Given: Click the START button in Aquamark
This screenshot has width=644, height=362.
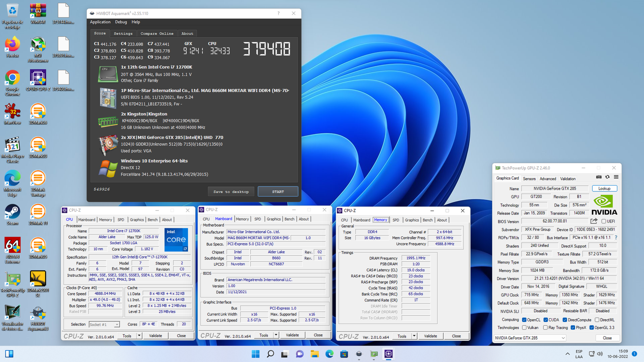Looking at the screenshot, I should click(278, 192).
